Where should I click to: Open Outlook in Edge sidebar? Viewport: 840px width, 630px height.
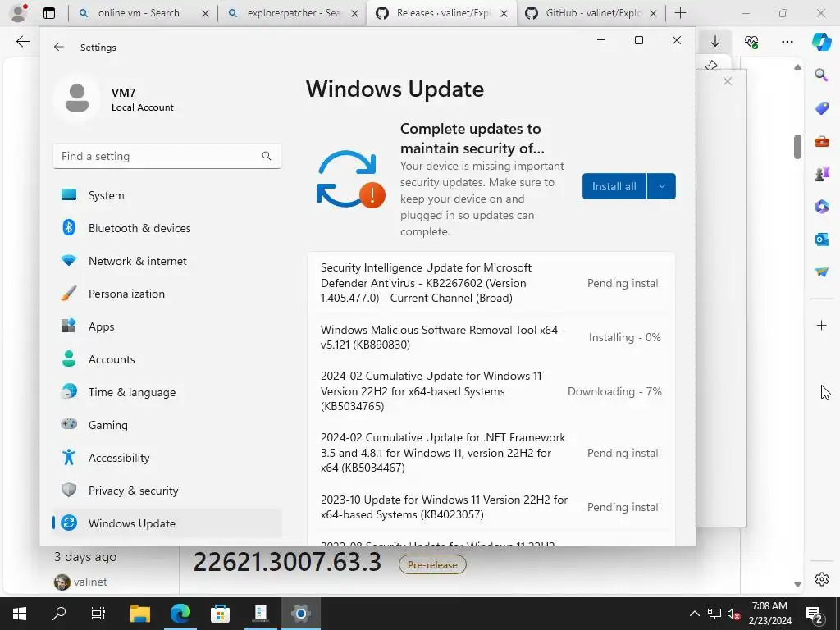[x=821, y=240]
